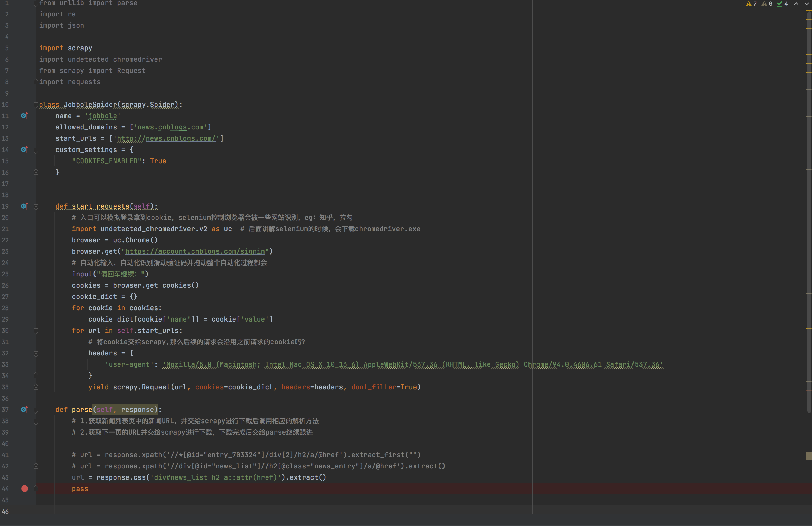The width and height of the screenshot is (812, 526).
Task: Click the highlighted 'response' parameter in parse
Action: [137, 409]
